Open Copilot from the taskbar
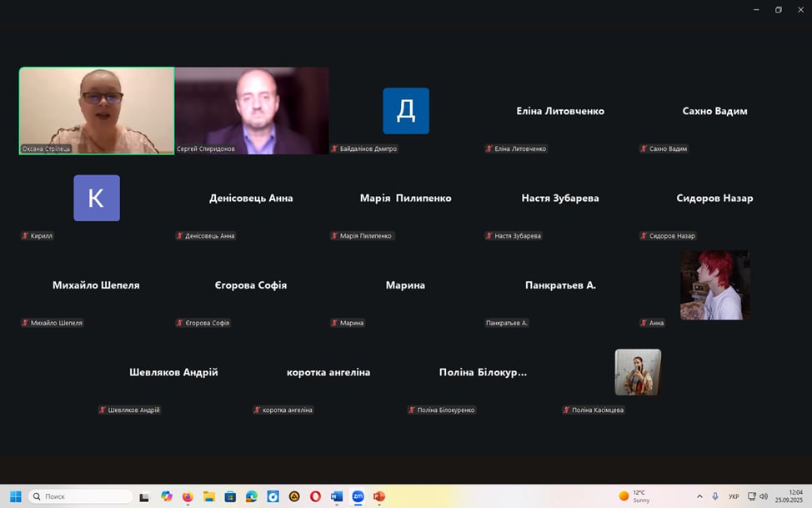Screen dimensions: 812x508 pyautogui.click(x=167, y=496)
